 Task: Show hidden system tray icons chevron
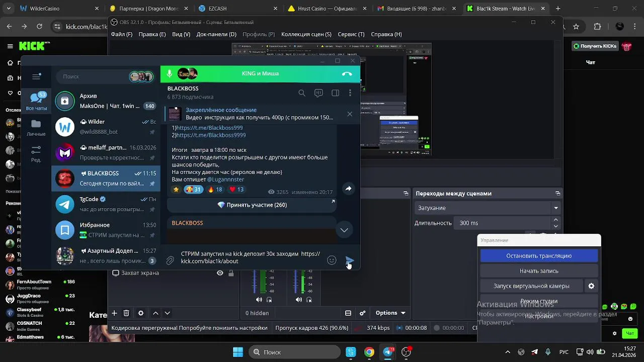pyautogui.click(x=508, y=352)
